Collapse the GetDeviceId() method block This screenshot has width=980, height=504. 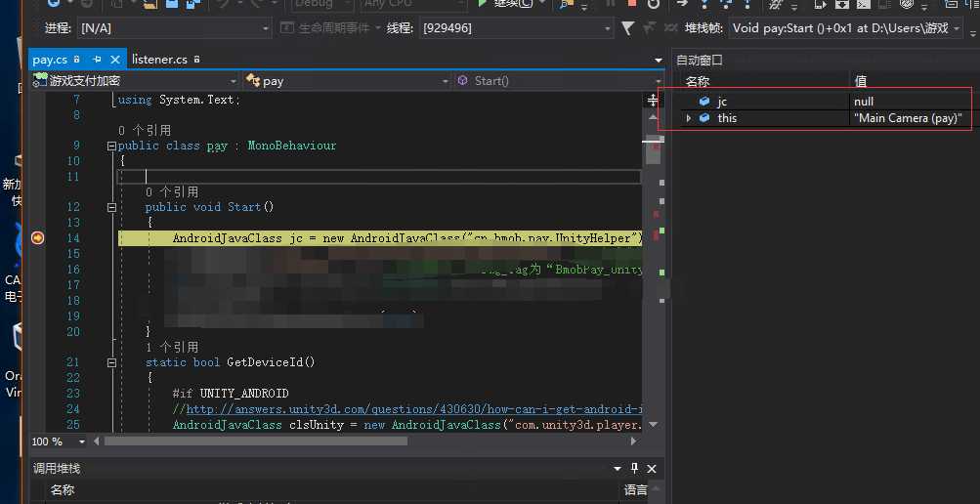coord(112,362)
